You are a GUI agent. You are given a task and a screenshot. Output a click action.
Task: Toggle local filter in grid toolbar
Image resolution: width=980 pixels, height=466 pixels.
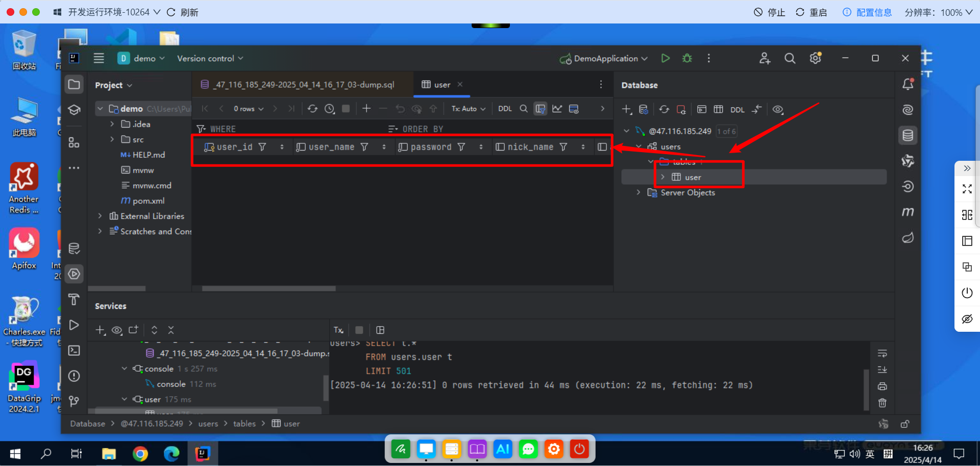540,109
